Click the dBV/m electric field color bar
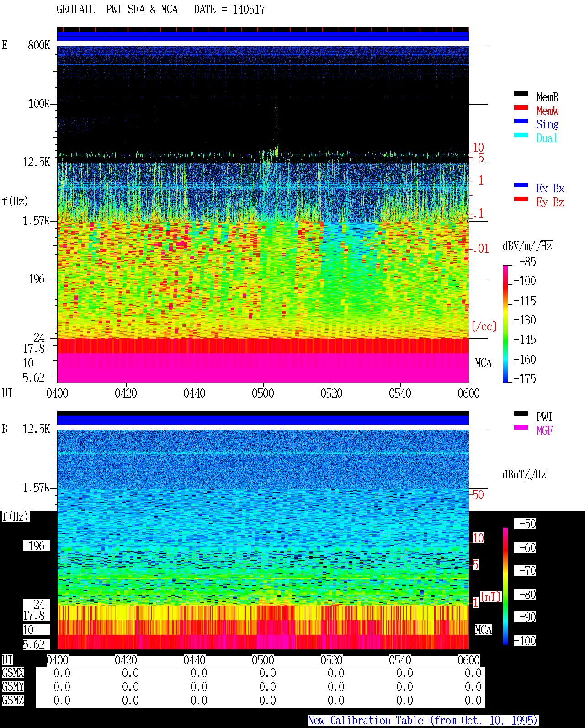This screenshot has height=728, width=585. pyautogui.click(x=505, y=324)
